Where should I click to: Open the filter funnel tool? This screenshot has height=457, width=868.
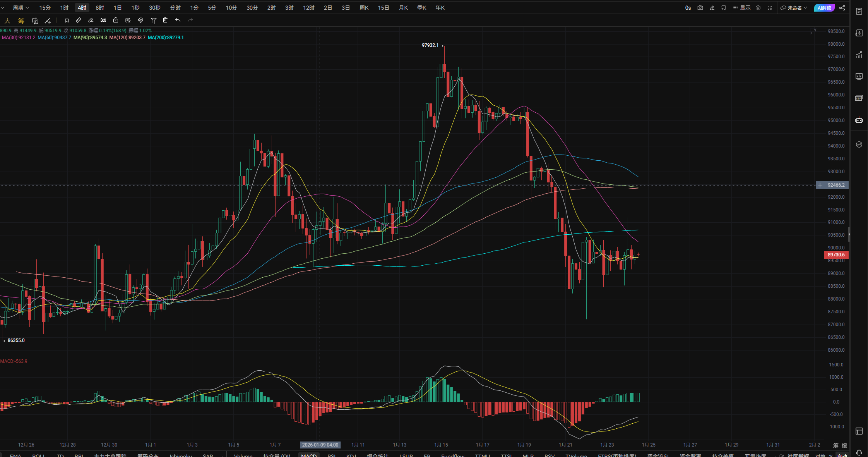coord(153,21)
